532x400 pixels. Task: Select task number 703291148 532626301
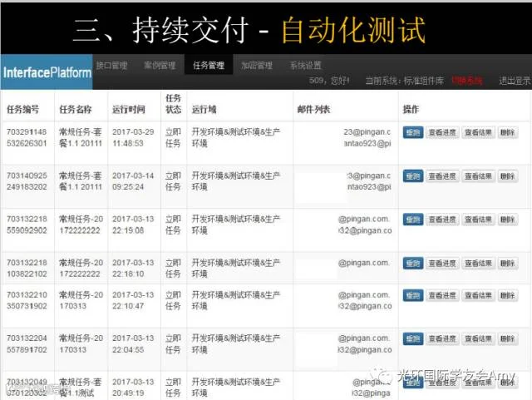(x=27, y=137)
